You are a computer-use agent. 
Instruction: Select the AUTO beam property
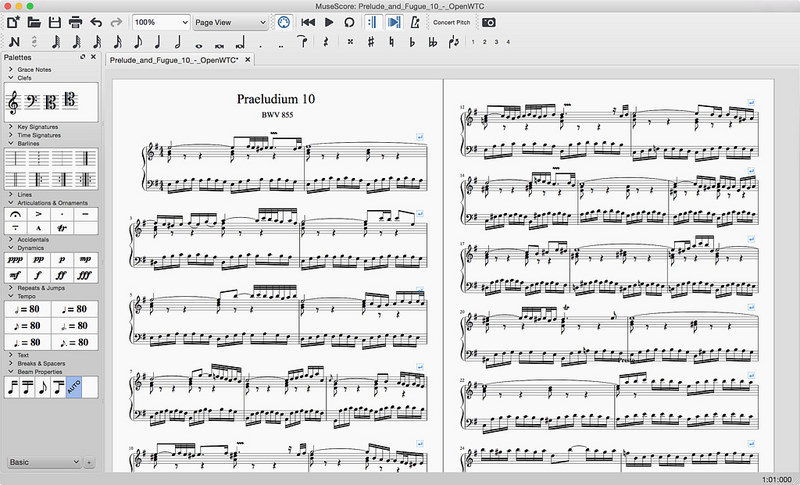[74, 387]
